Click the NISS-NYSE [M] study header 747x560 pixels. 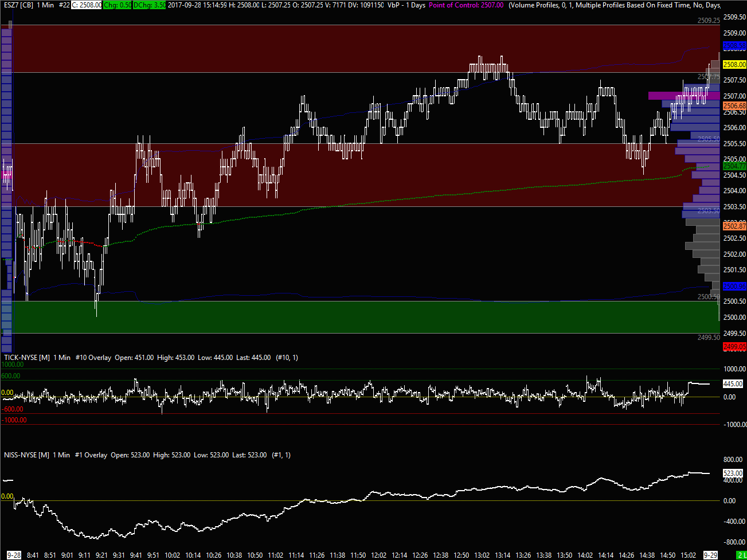click(26, 455)
